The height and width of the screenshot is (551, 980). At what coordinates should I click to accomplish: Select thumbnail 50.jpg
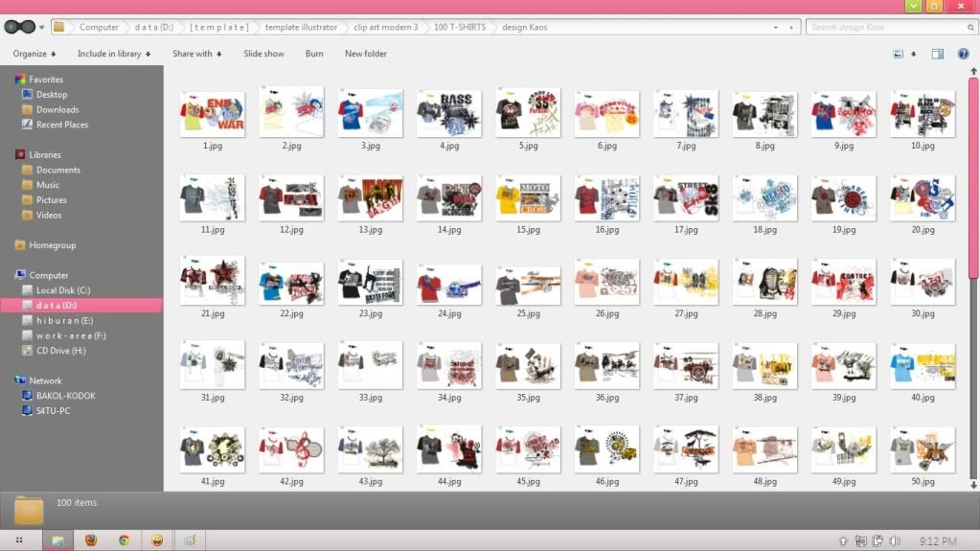pos(923,450)
